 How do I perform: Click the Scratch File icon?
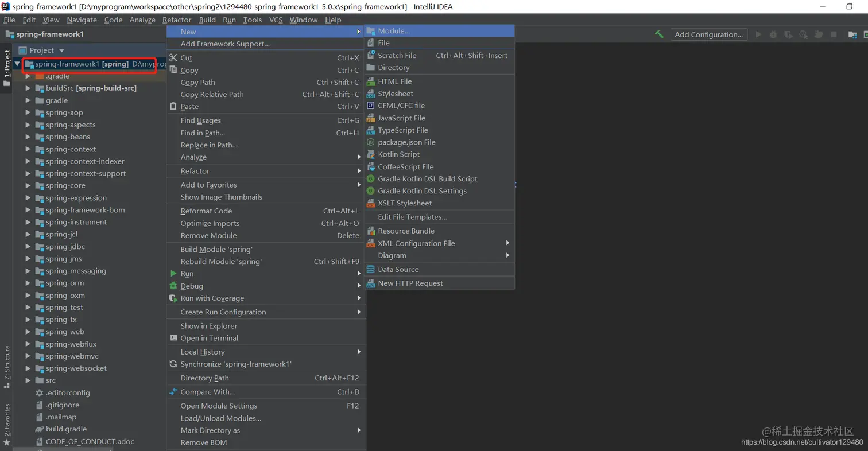tap(371, 55)
